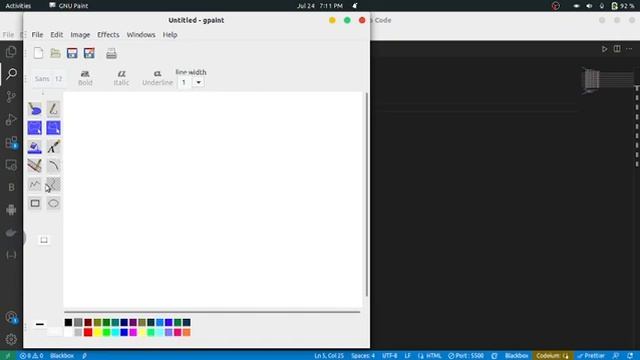Click Activities in the top bar
Viewport: 640px width, 360px height.
coord(18,6)
